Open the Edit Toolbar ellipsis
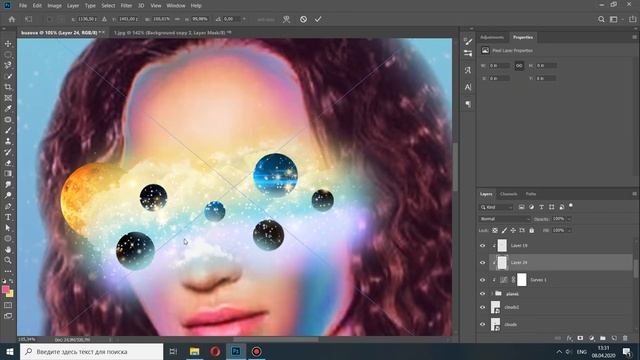The height and width of the screenshot is (360, 640). click(8, 271)
